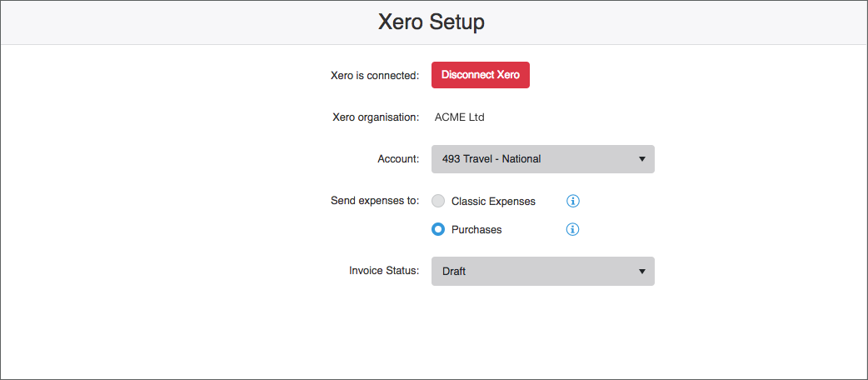Select the Classic Expenses radio button
Screen dimensions: 868x380
(438, 201)
